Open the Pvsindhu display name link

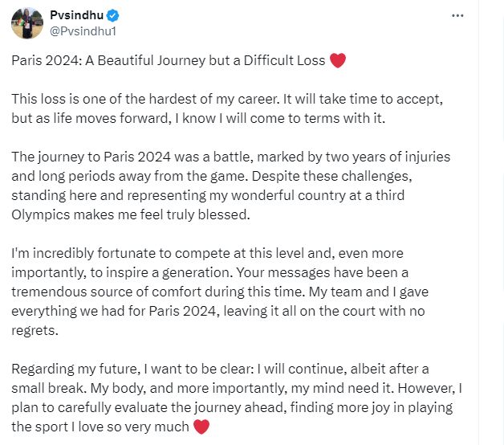[80, 15]
